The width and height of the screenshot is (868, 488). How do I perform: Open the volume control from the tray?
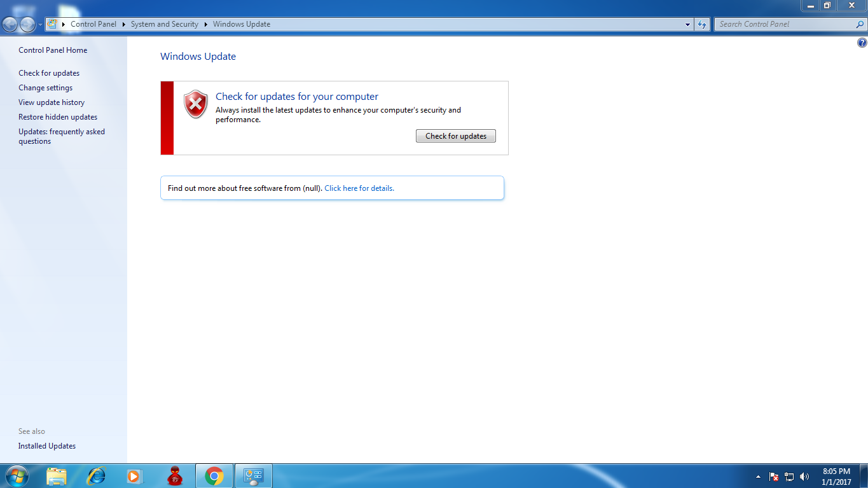804,476
